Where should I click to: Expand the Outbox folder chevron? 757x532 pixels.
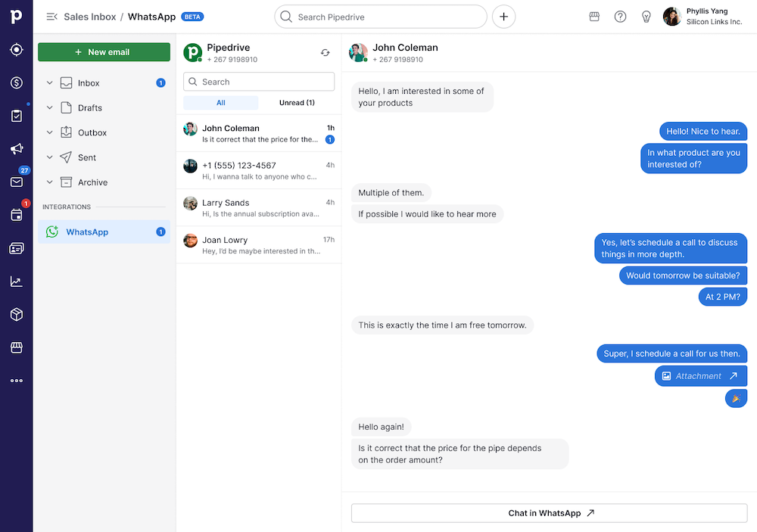click(49, 132)
